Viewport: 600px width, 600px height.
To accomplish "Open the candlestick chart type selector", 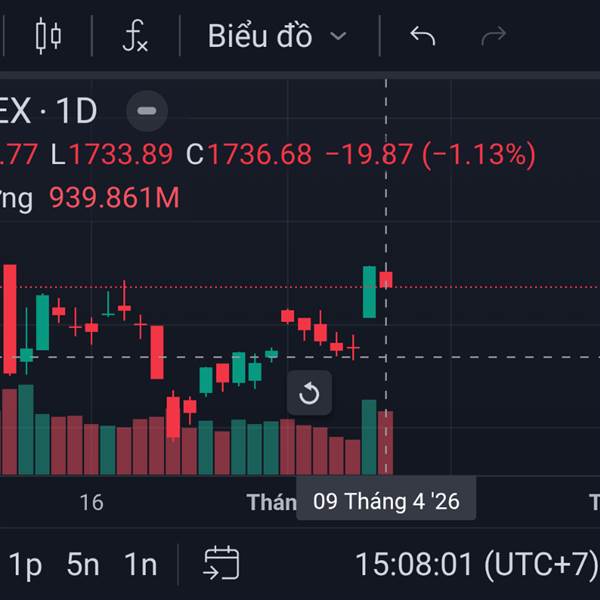I will point(48,36).
